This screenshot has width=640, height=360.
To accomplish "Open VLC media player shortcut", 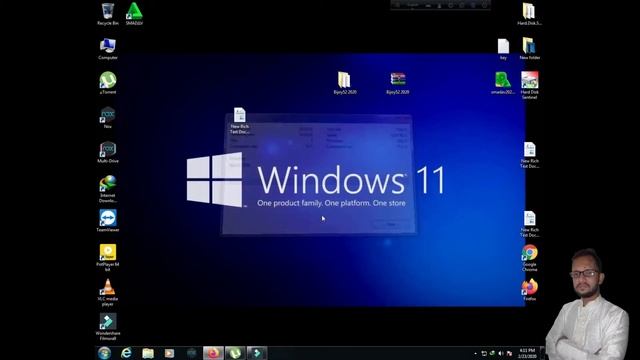I will click(108, 292).
